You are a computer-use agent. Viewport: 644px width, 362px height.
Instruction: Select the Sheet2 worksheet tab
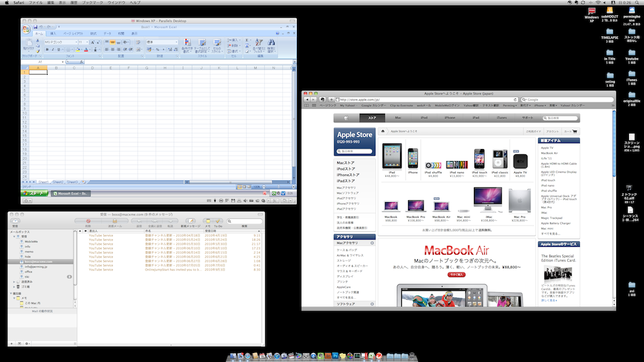pos(58,182)
